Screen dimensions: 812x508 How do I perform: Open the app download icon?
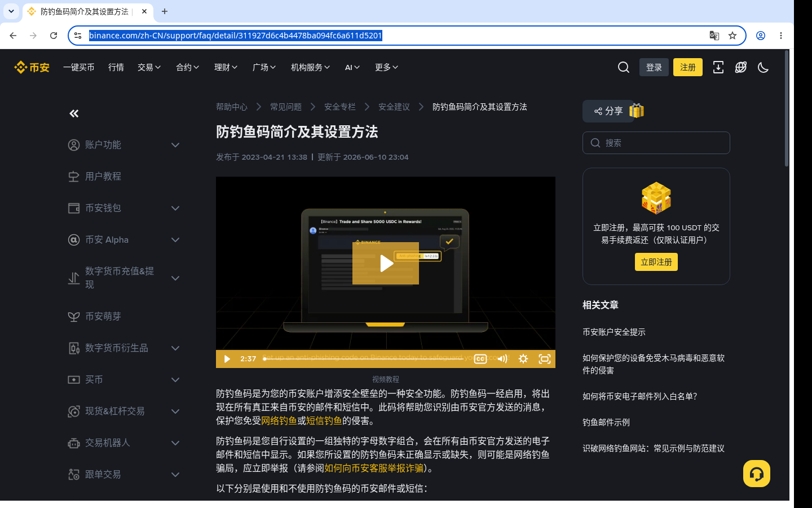[x=718, y=67]
